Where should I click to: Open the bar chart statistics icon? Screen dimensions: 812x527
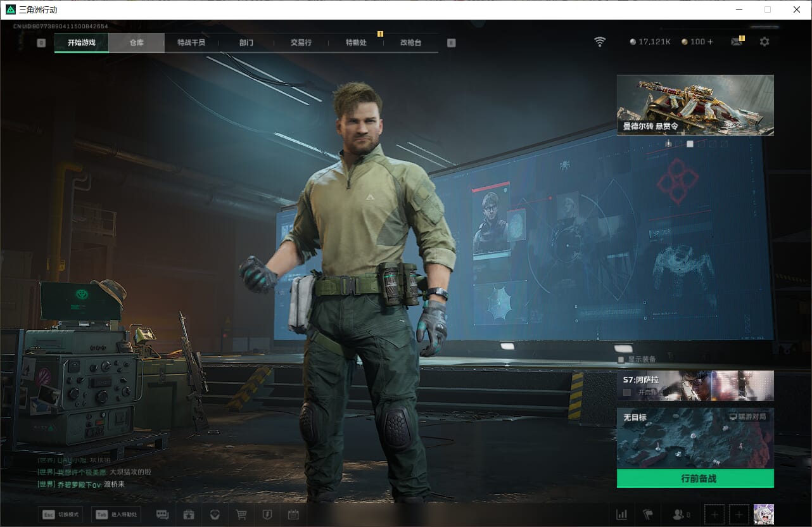[621, 514]
